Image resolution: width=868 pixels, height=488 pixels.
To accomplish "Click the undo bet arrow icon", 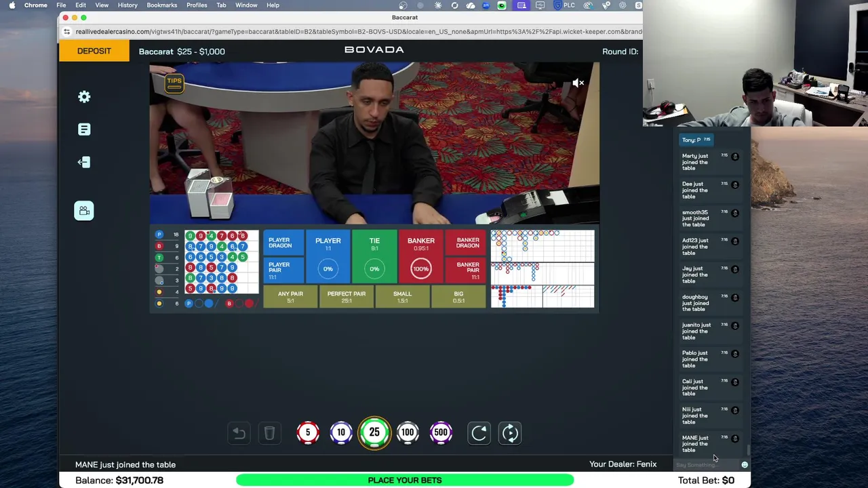I will (x=239, y=433).
